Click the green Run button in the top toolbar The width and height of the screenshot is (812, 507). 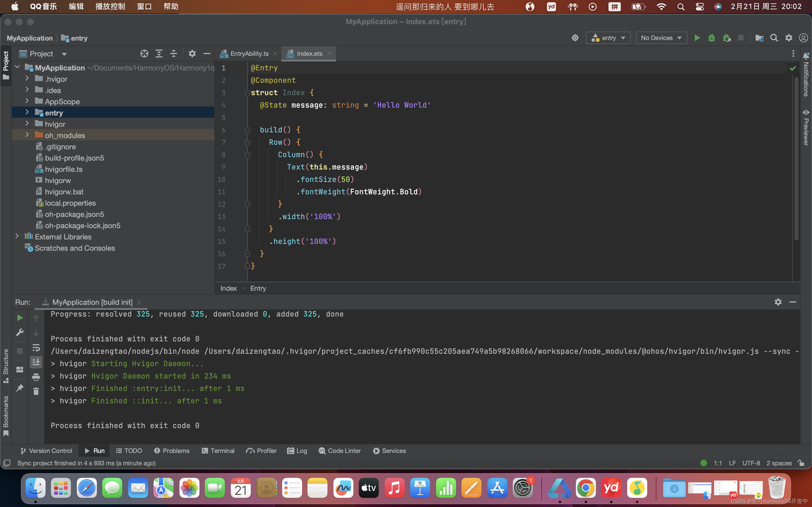[x=697, y=38]
